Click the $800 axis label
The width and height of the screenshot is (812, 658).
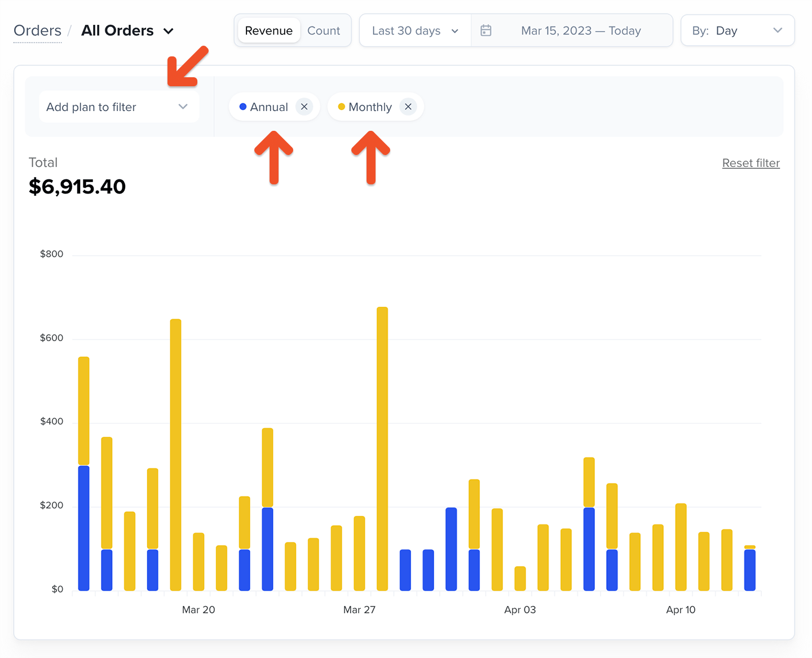51,254
